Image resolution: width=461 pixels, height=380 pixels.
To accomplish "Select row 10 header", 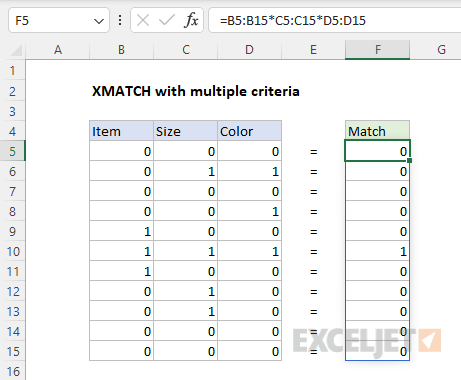I will click(x=13, y=251).
